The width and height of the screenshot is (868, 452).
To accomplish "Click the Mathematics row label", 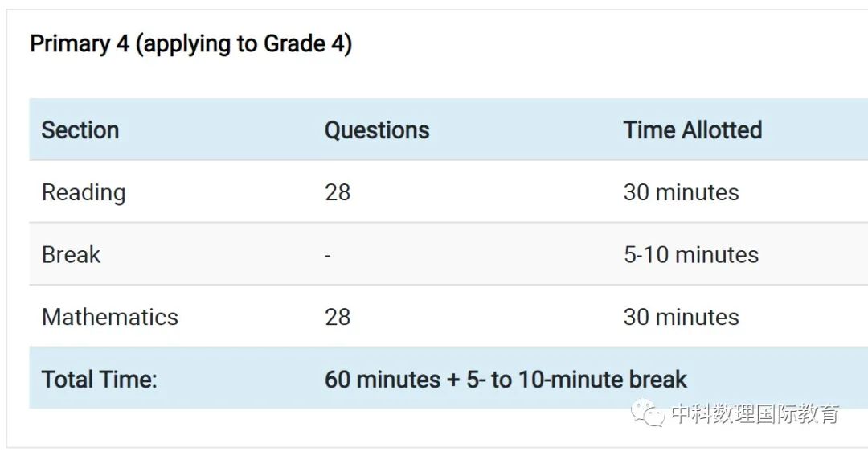I will coord(110,317).
